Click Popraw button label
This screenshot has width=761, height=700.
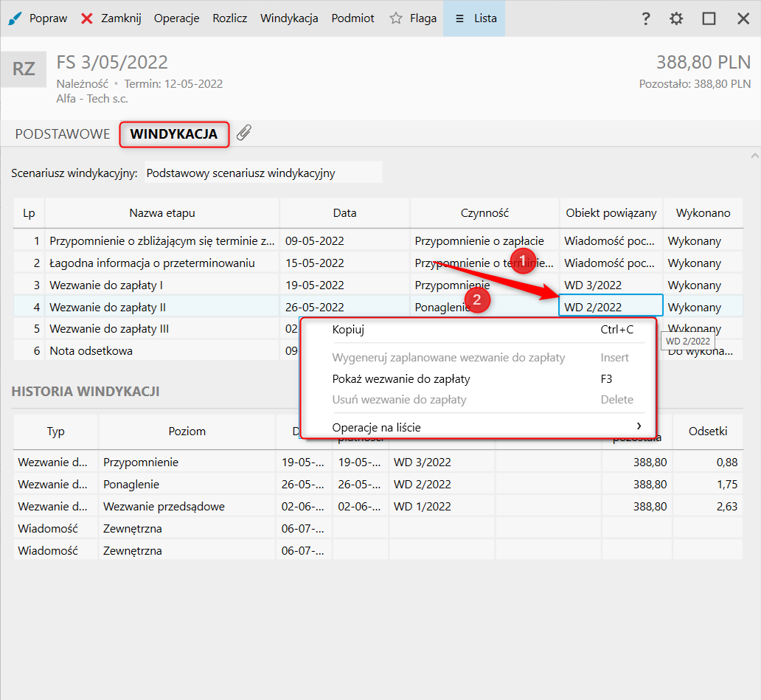[x=48, y=18]
